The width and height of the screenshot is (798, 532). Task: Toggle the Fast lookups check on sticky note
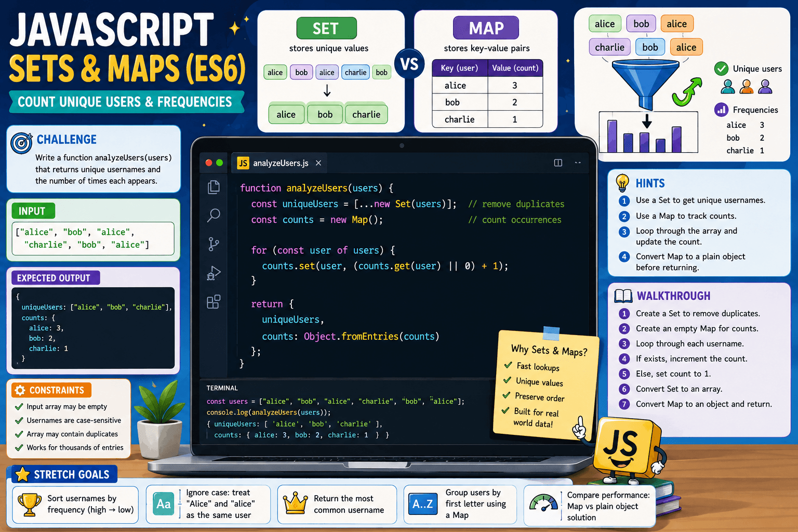click(x=508, y=365)
